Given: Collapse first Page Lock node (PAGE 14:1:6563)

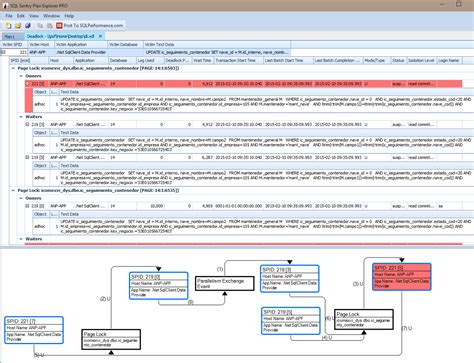Looking at the screenshot, I should coord(13,68).
